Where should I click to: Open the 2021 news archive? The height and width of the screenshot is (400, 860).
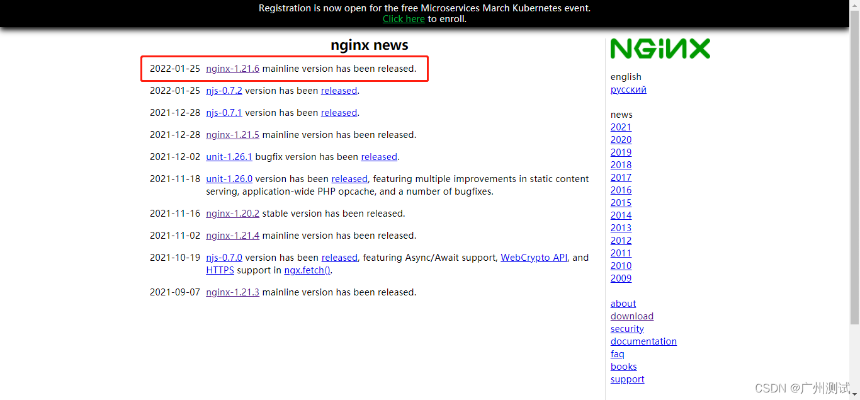621,128
